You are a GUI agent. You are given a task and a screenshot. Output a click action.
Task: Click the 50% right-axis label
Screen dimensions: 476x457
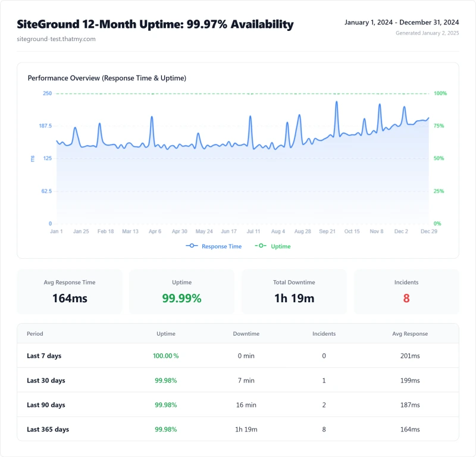439,158
